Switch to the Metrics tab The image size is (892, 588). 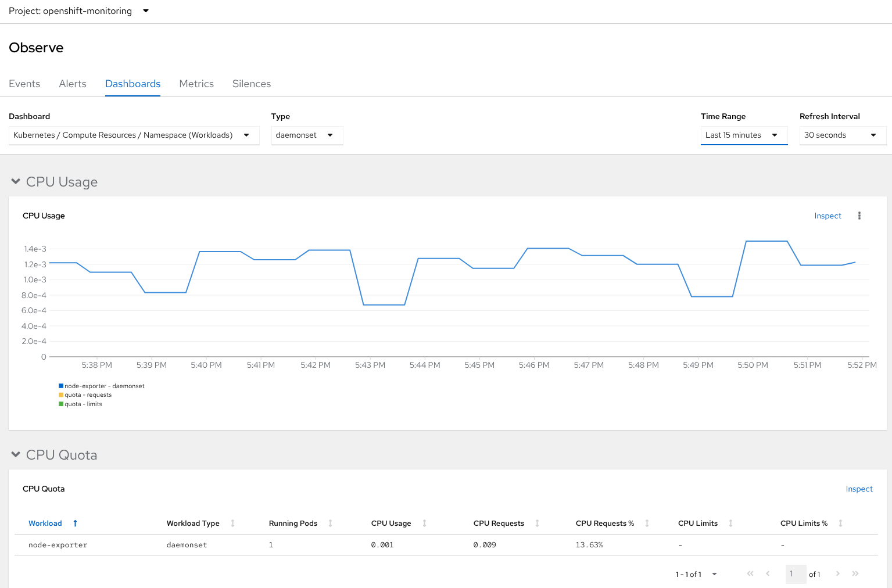196,84
